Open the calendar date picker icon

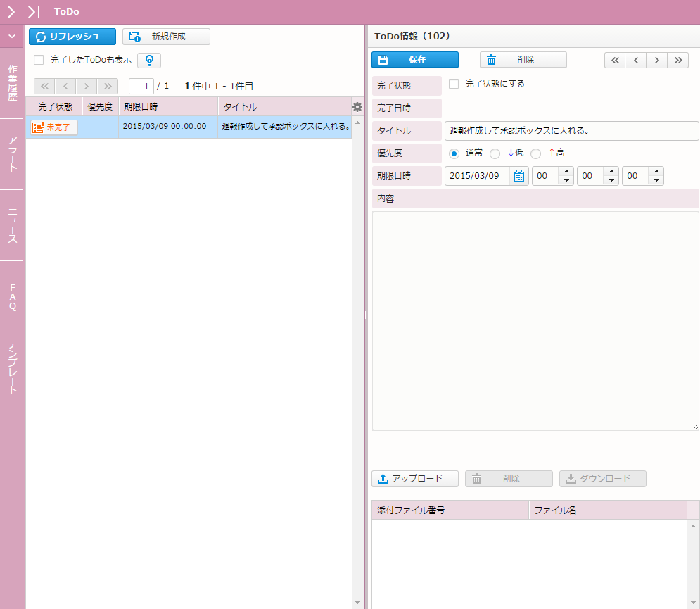coord(519,176)
